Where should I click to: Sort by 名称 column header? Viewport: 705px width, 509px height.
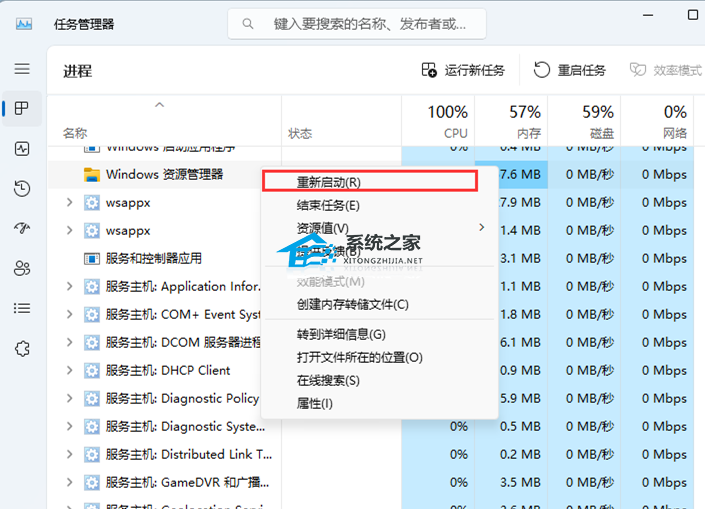click(164, 121)
